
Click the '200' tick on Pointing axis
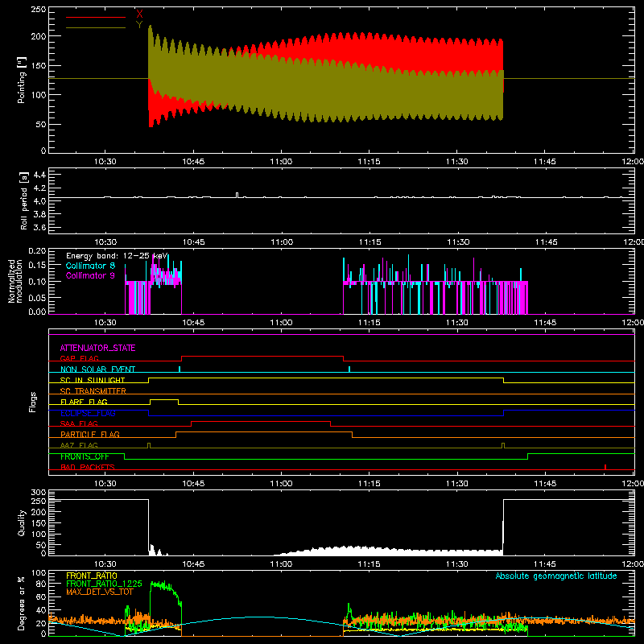39,36
